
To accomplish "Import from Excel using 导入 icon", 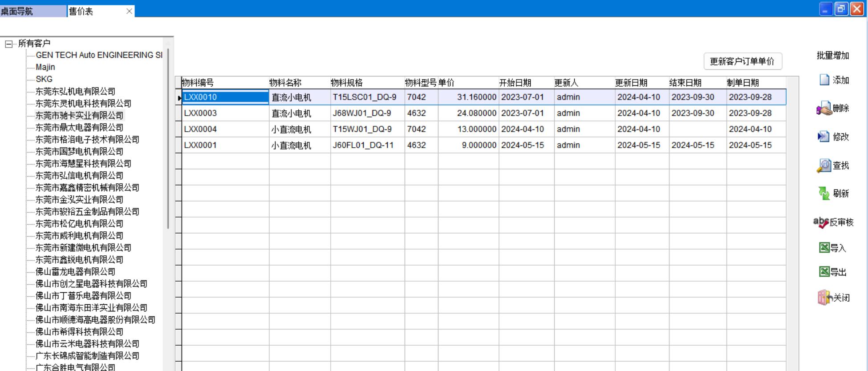I will [x=824, y=248].
